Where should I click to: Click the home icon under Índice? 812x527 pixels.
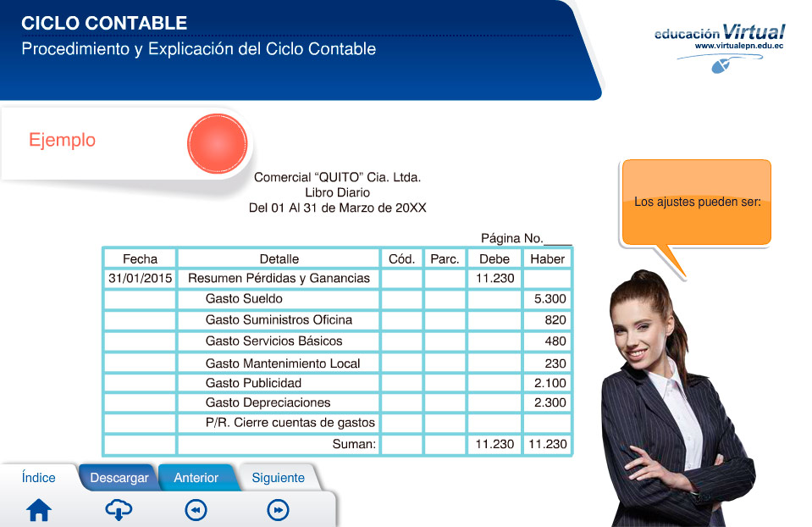39,510
